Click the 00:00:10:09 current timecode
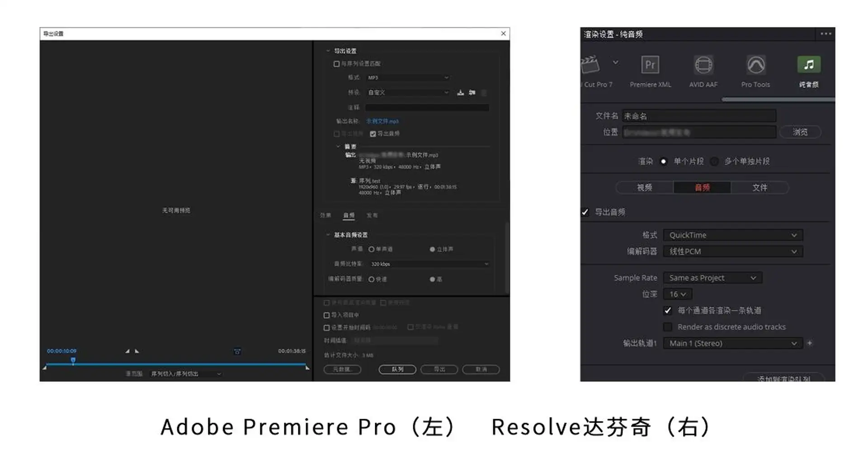868x471 pixels. pos(61,351)
